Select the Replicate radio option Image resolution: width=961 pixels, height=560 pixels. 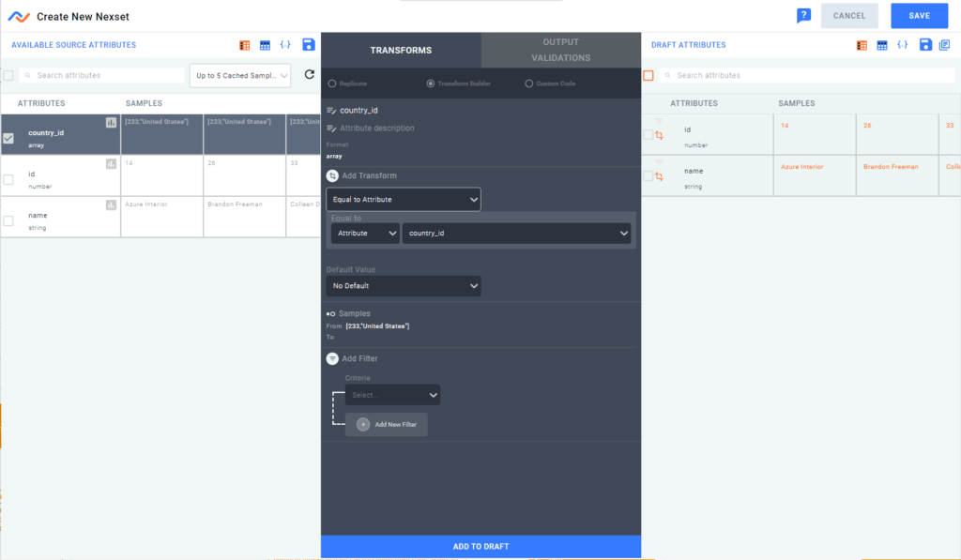(332, 83)
